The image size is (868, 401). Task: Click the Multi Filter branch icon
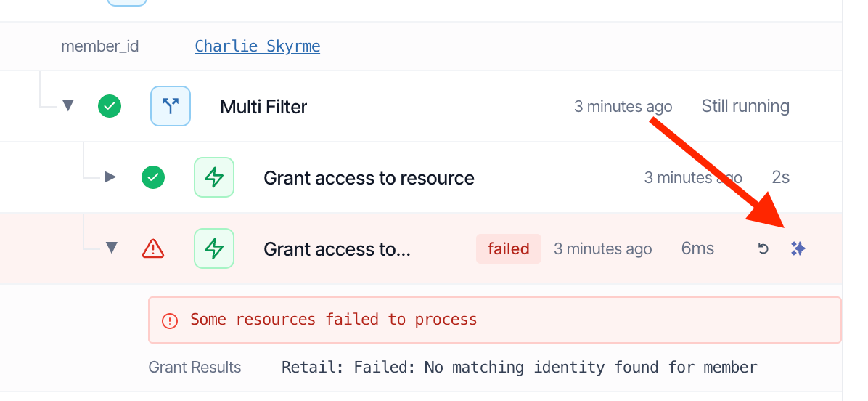tap(171, 106)
